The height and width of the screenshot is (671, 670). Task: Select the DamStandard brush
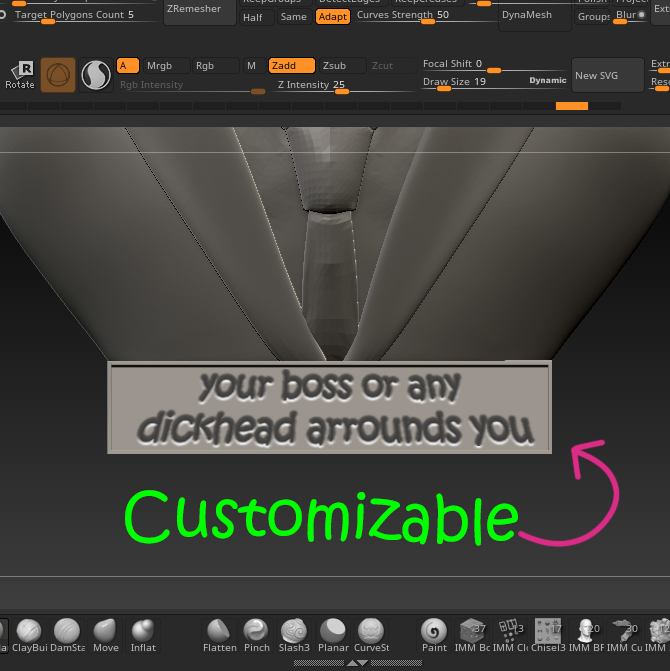point(67,635)
